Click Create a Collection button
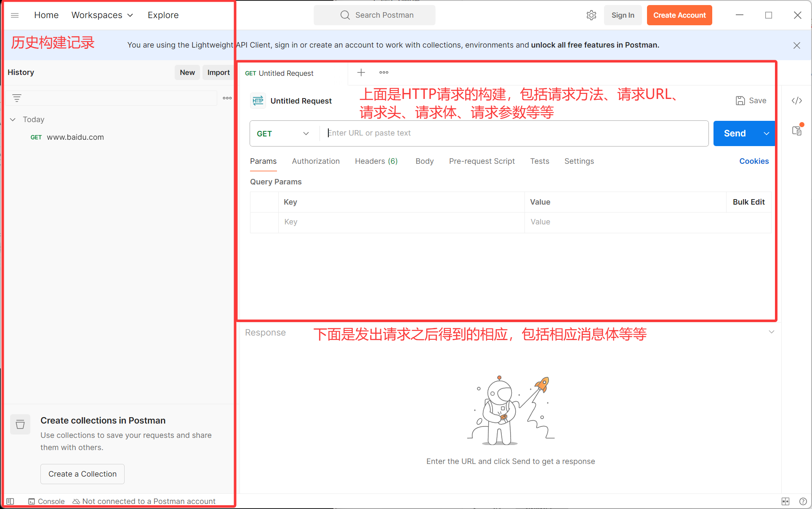Screen dimensions: 812x509 pos(82,474)
